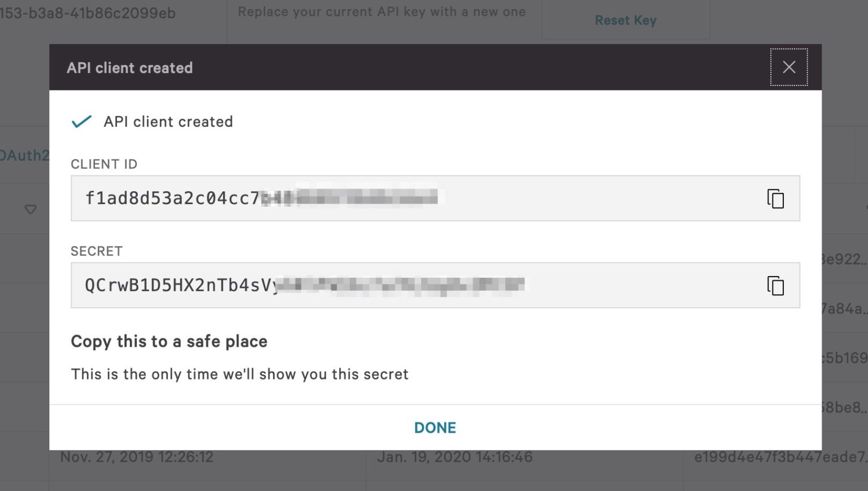Screen dimensions: 868x491
Task: Click the copy icon inside the Secret field
Action: 776,286
